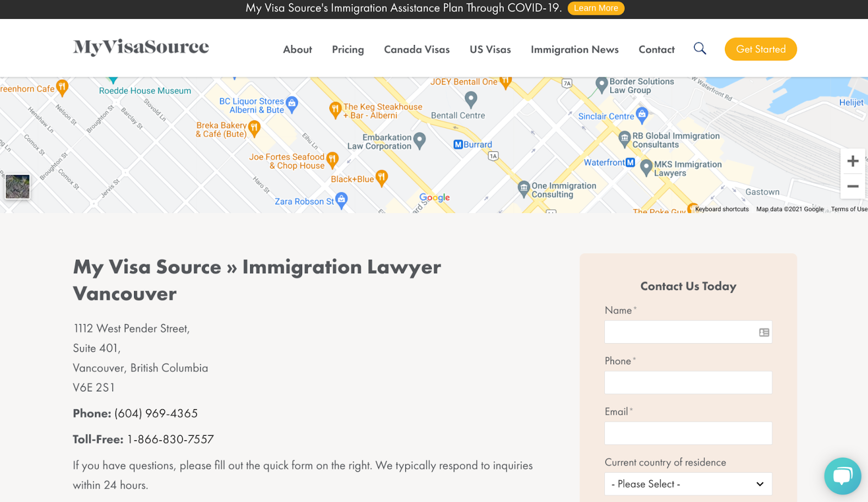Select the Breka Bakery & Café pin
Screen dimensions: 868x502
pyautogui.click(x=254, y=129)
